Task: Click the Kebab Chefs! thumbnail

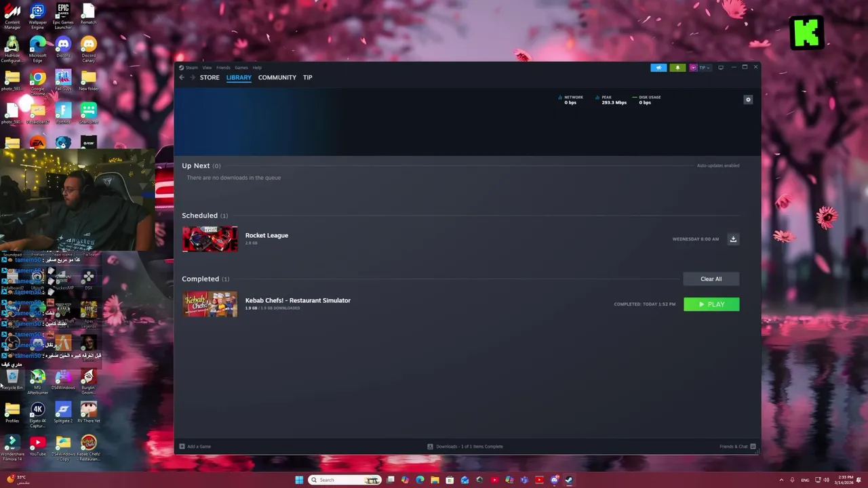Action: pyautogui.click(x=210, y=304)
